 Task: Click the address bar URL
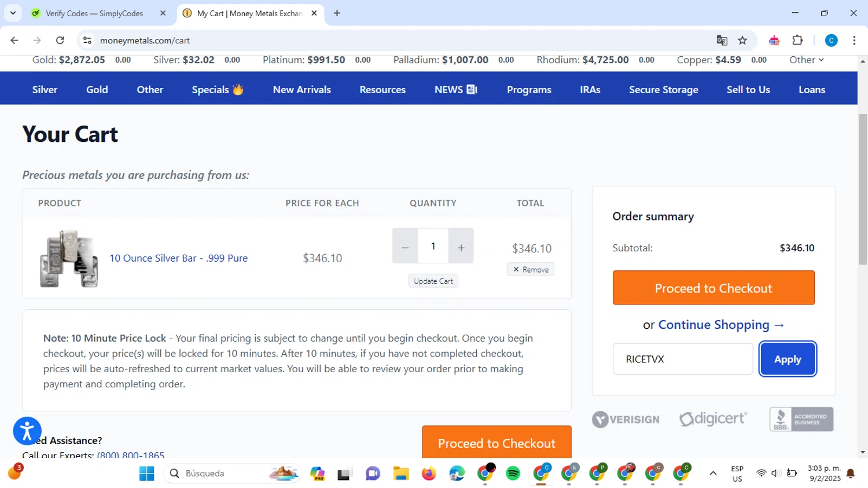pyautogui.click(x=145, y=41)
